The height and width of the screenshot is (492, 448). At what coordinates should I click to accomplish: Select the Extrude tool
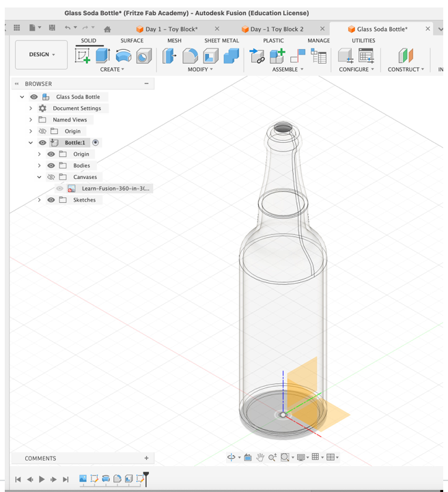(102, 55)
